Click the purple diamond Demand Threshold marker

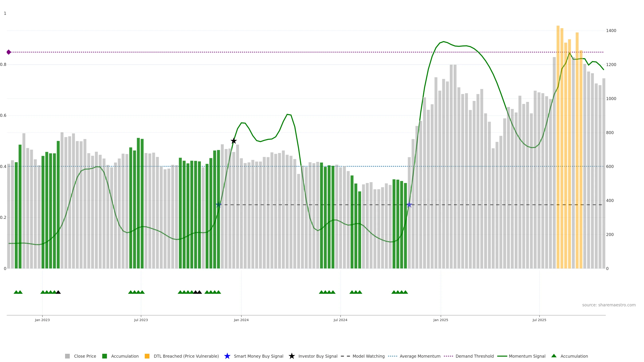point(9,52)
